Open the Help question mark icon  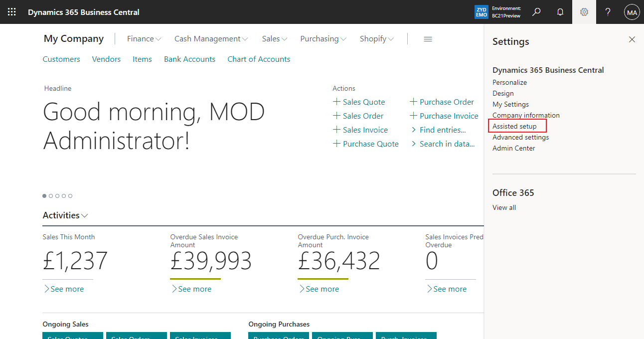click(x=608, y=11)
